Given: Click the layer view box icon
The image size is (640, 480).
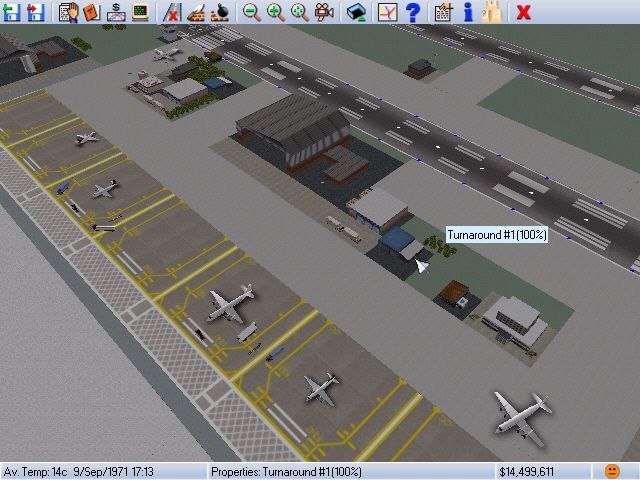Looking at the screenshot, I should pyautogui.click(x=355, y=12).
